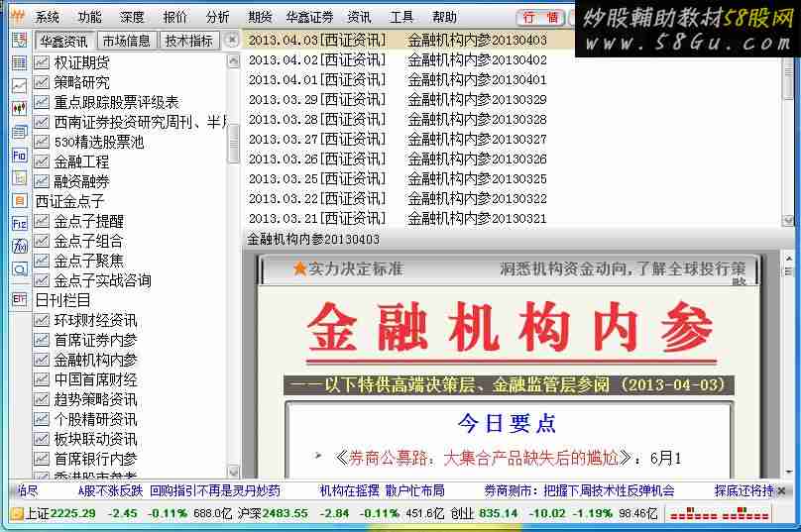Select 首席证券内参 in the tree

[x=96, y=341]
